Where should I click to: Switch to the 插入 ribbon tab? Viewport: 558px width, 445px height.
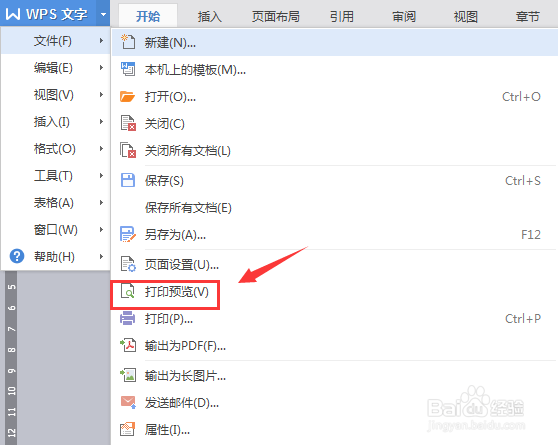[x=210, y=16]
